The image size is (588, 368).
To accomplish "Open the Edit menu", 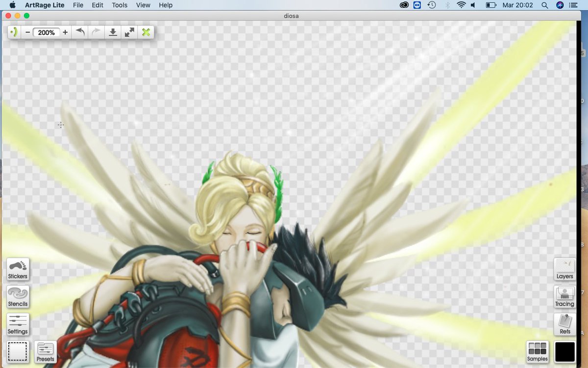I will tap(98, 5).
